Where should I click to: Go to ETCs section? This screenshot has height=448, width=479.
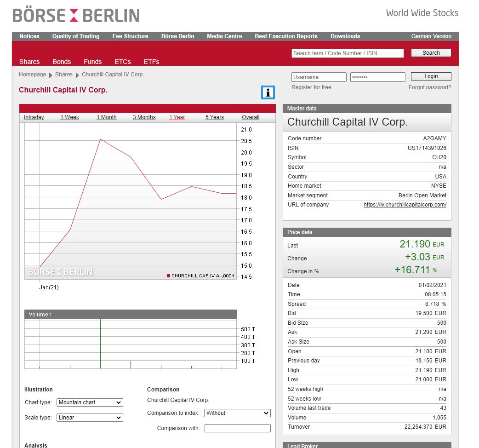123,62
